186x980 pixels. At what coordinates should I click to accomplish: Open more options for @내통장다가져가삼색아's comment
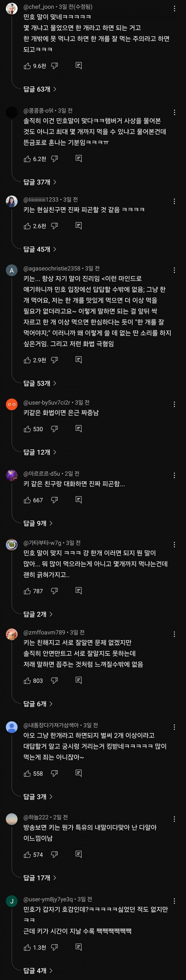174,727
